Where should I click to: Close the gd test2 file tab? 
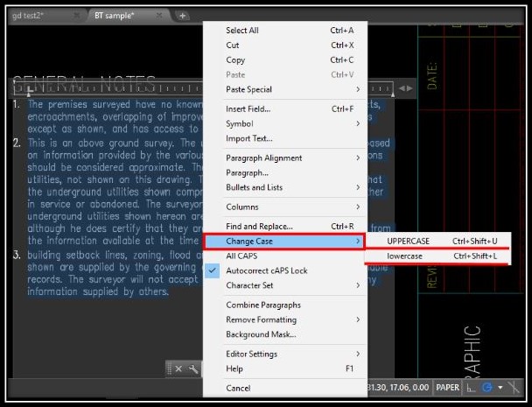point(77,16)
